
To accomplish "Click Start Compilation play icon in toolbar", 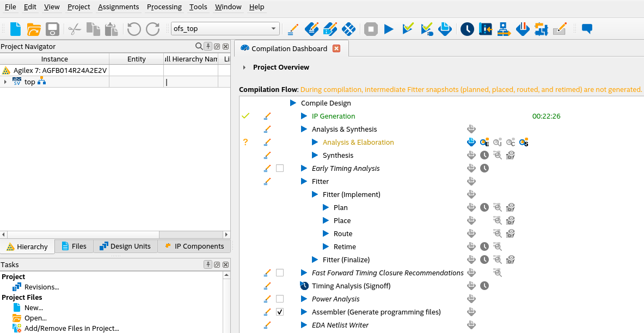I will tap(389, 29).
